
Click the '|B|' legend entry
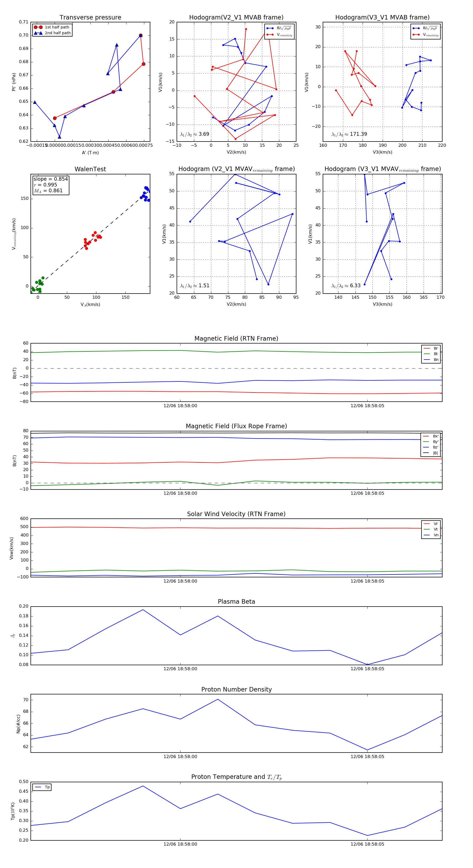coord(431,453)
